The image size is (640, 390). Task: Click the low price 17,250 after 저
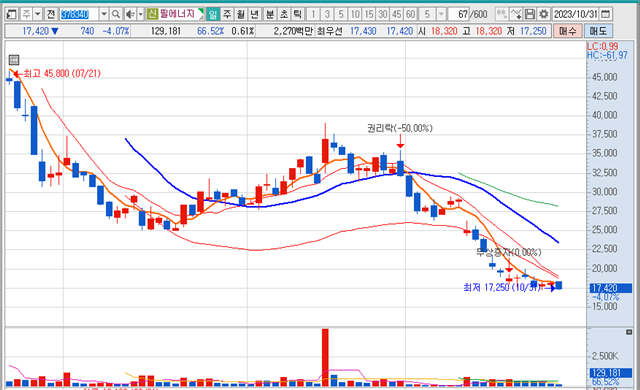click(533, 31)
